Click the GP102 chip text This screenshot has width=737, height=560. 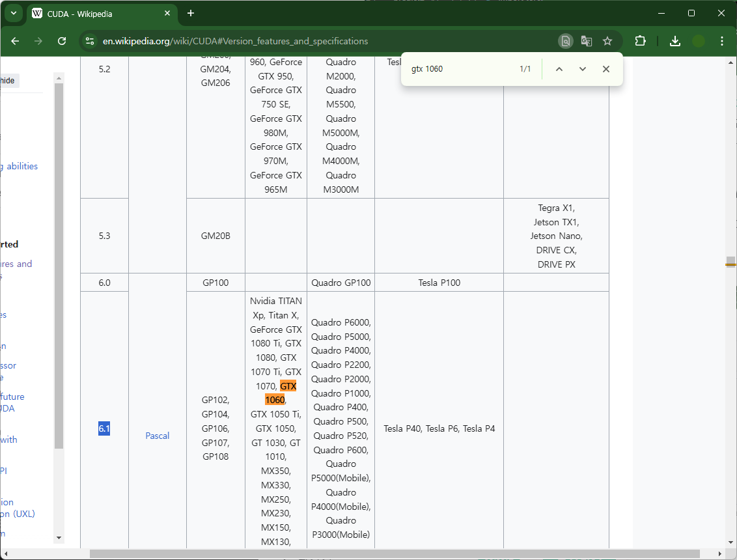[216, 400]
